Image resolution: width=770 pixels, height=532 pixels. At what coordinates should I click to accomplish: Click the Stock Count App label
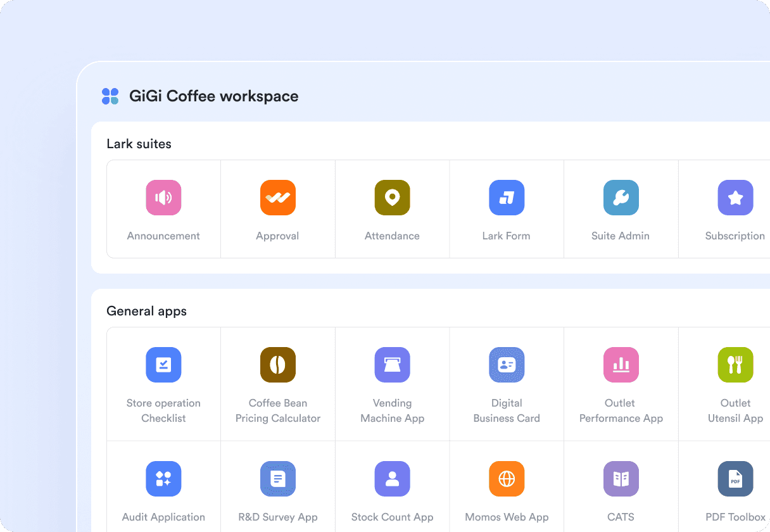pos(393,517)
